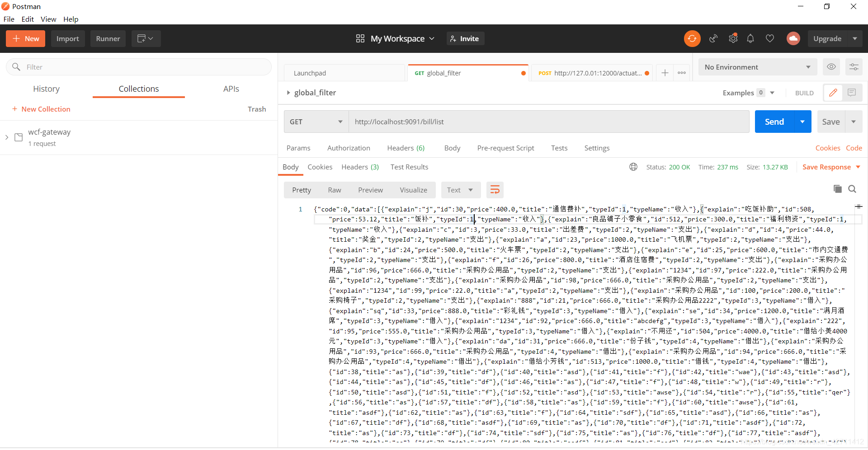Open manage environments settings icon
868x450 pixels.
[854, 67]
